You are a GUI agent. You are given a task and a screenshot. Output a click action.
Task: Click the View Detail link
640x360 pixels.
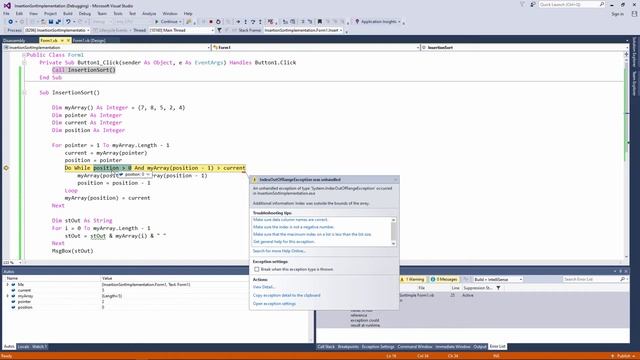[x=264, y=287]
